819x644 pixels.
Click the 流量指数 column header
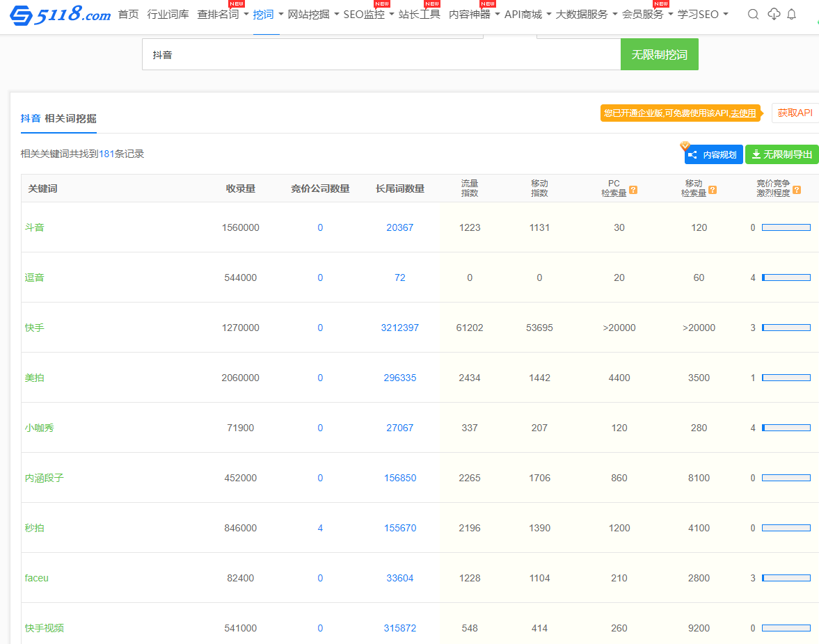coord(470,188)
